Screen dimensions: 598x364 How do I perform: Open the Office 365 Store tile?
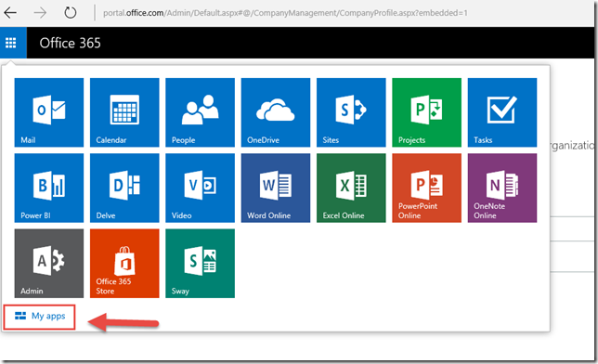(124, 264)
